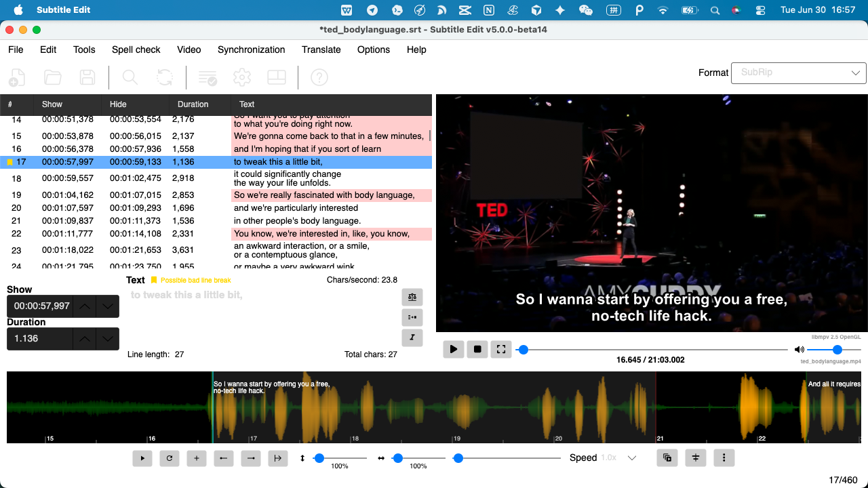Click the auto-balance scales icon beside text box

pyautogui.click(x=412, y=297)
